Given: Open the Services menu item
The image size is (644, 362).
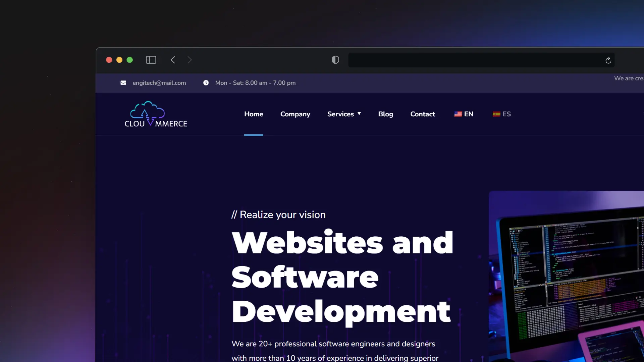Looking at the screenshot, I should [340, 114].
